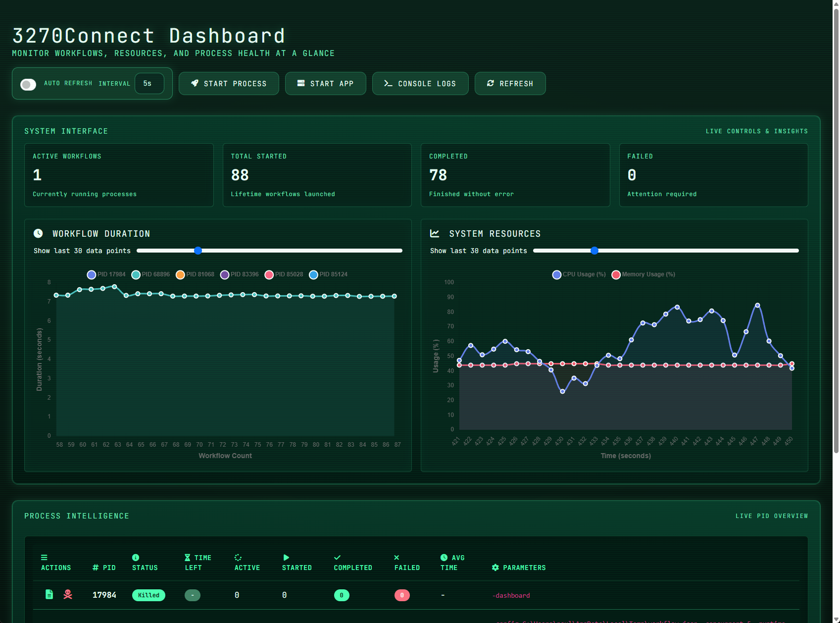Image resolution: width=840 pixels, height=623 pixels.
Task: Open the Actions hamburger menu in table header
Action: [44, 556]
